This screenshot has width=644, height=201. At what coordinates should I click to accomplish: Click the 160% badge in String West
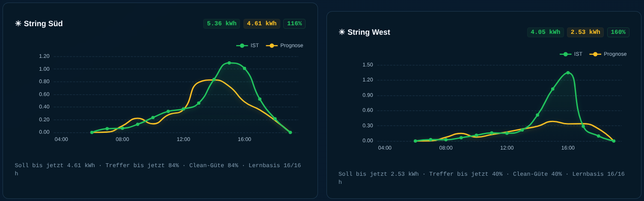(x=618, y=32)
